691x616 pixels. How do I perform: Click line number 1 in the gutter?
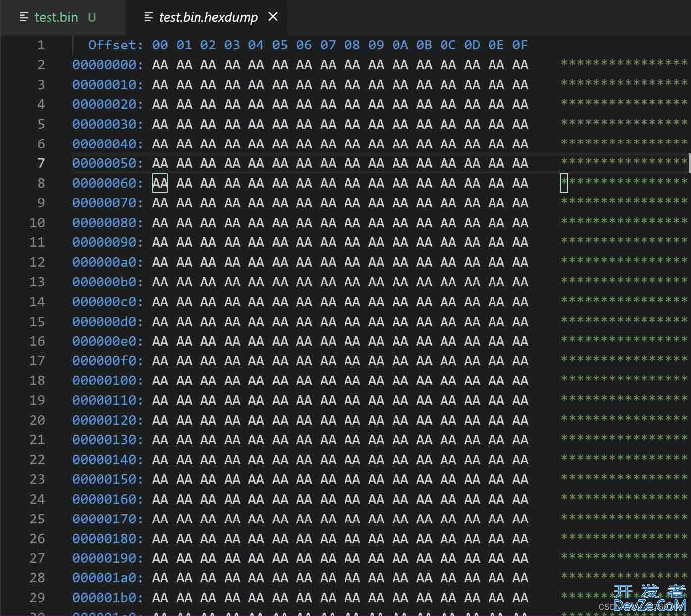pyautogui.click(x=41, y=45)
